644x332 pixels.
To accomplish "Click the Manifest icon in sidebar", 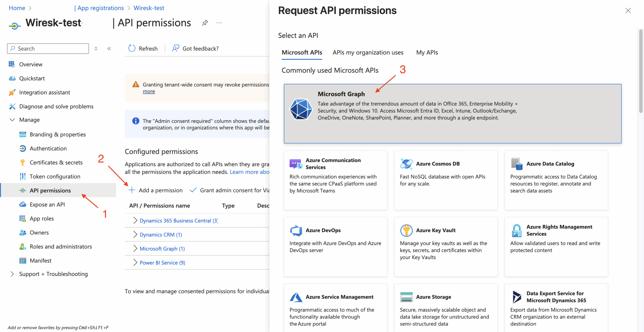I will 23,261.
